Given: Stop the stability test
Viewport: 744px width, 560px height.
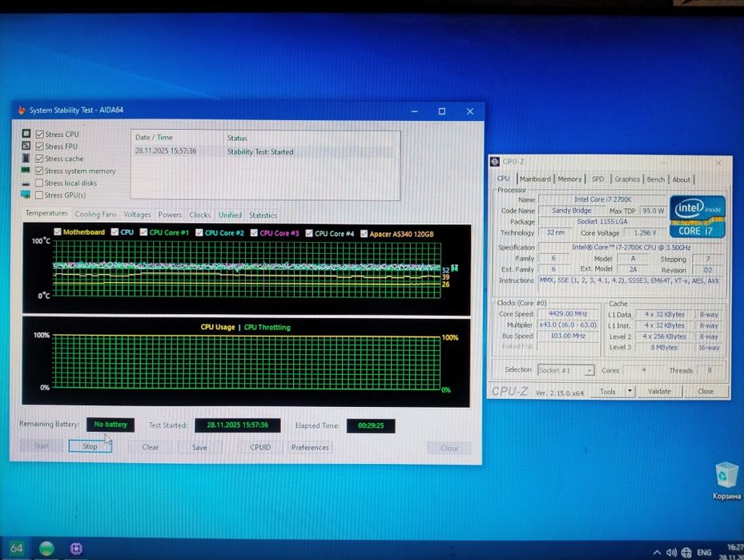Looking at the screenshot, I should [x=90, y=446].
